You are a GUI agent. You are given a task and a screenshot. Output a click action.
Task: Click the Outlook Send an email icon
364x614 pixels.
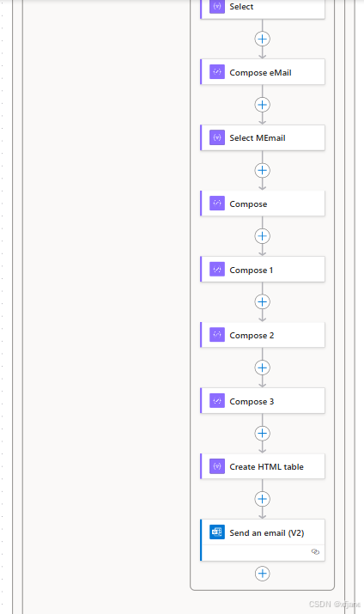(x=217, y=532)
